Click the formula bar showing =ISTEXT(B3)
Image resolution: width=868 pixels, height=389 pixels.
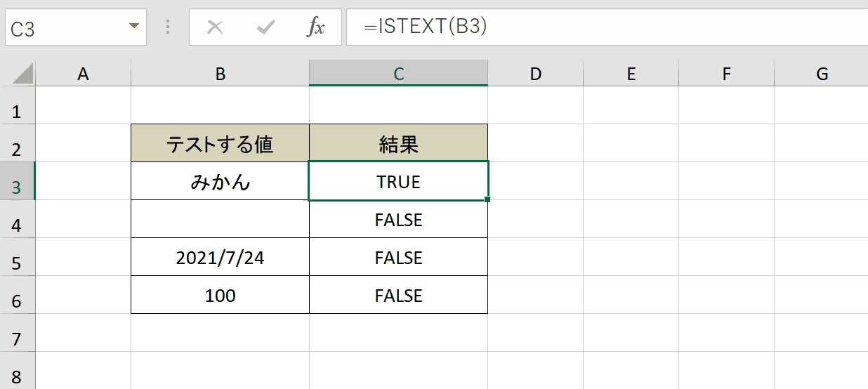[607, 27]
